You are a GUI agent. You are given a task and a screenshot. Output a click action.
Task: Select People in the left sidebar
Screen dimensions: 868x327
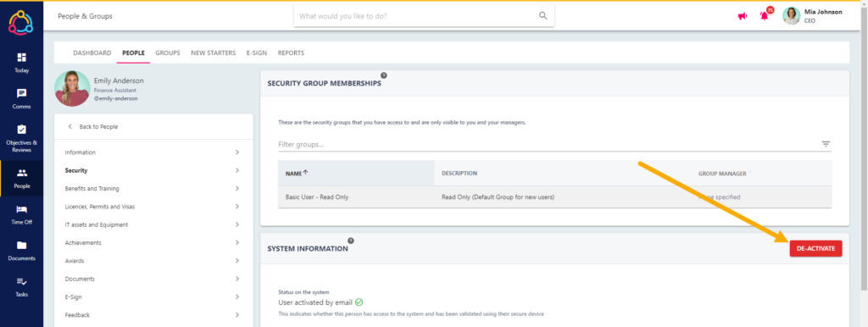21,179
